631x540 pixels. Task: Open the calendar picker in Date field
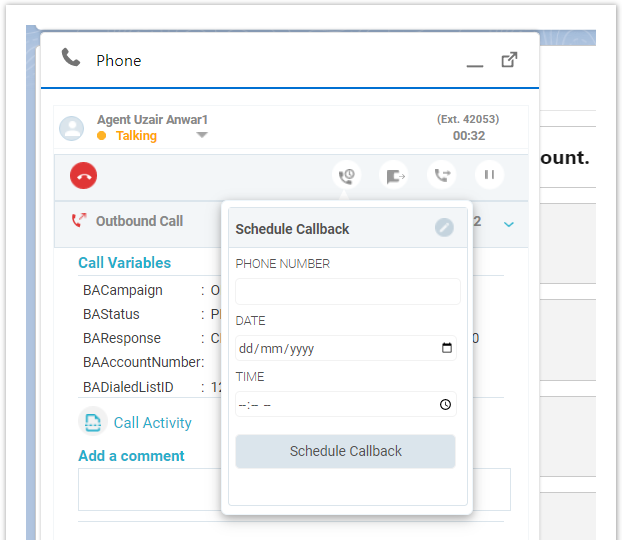click(x=446, y=349)
